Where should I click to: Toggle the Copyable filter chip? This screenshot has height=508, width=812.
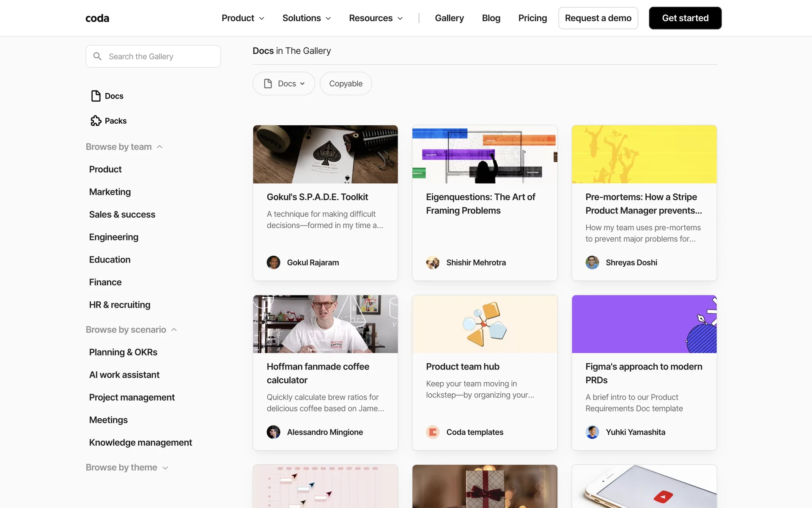point(346,84)
